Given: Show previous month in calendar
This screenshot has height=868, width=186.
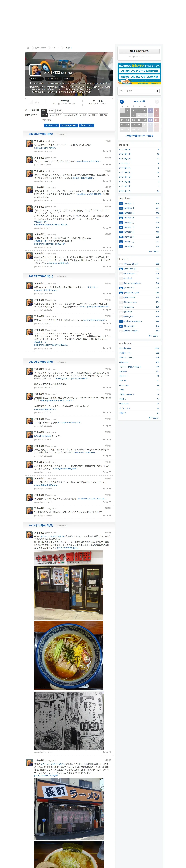Looking at the screenshot, I should pos(122,101).
